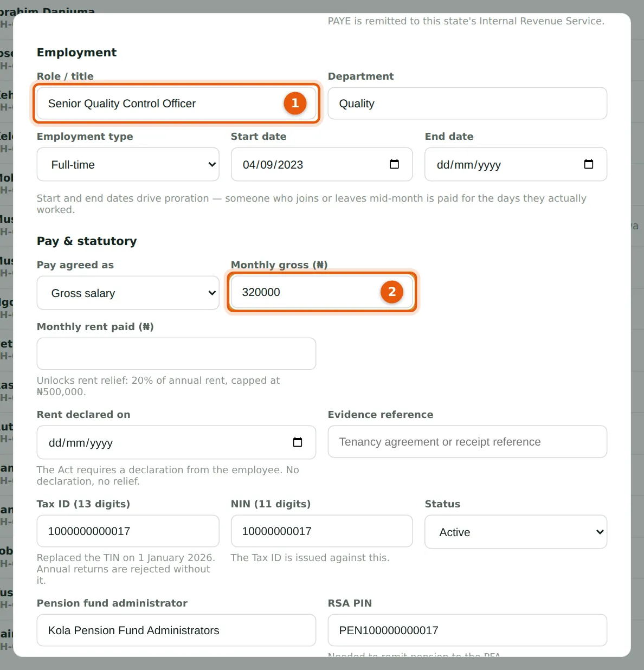
Task: Select the Tax ID input field
Action: point(128,531)
